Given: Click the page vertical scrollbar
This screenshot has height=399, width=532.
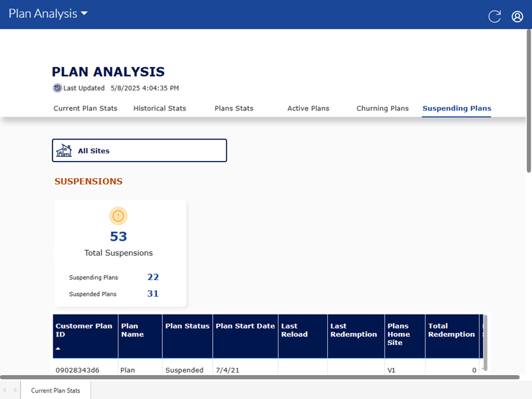Looking at the screenshot, I should point(529,101).
